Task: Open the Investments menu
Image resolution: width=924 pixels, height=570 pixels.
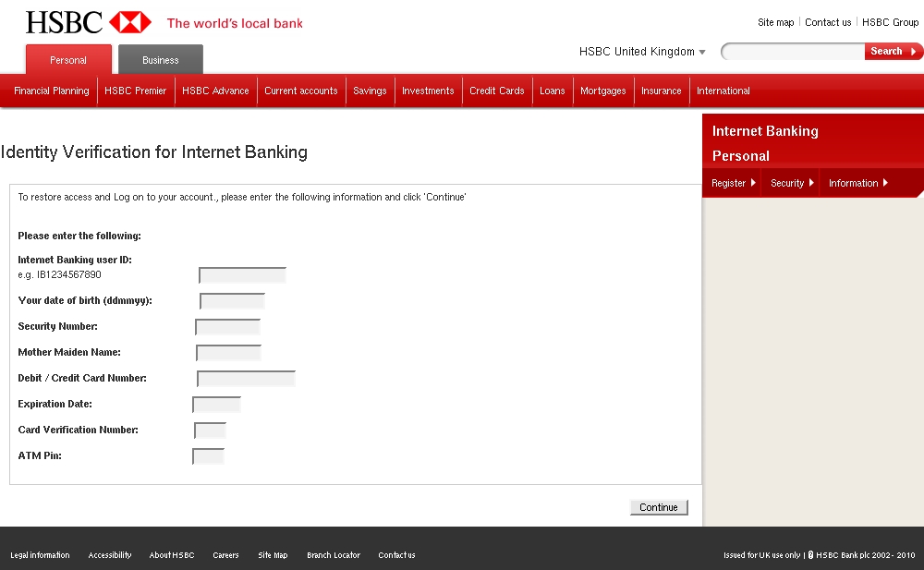Action: (428, 91)
